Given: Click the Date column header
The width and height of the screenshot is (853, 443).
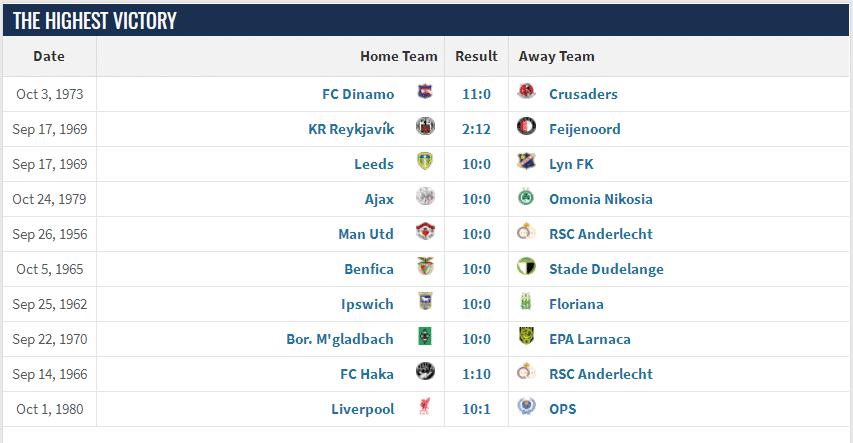Looking at the screenshot, I should point(49,56).
